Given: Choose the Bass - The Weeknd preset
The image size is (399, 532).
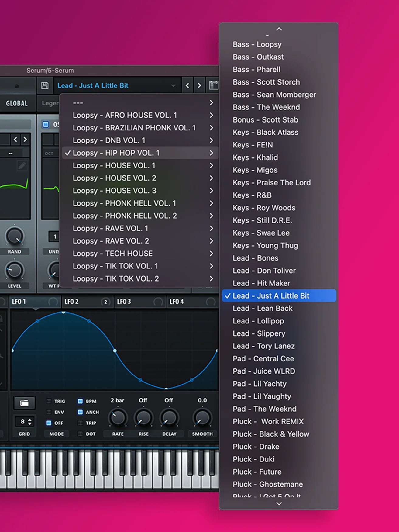Looking at the screenshot, I should tap(279, 107).
